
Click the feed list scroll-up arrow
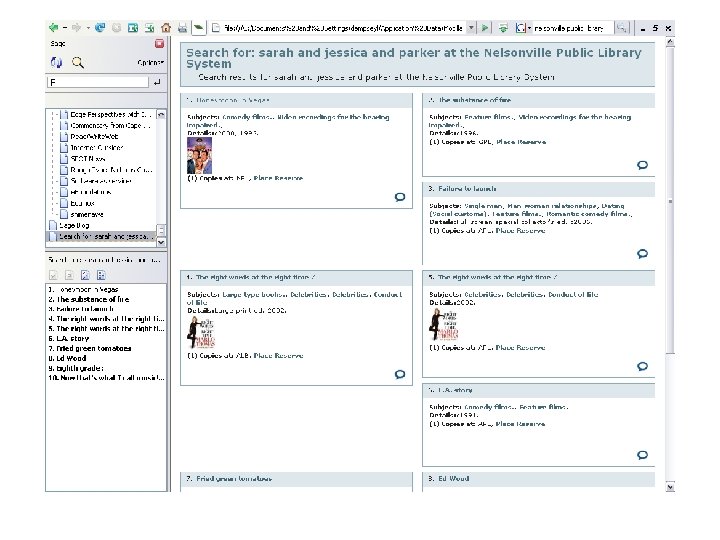click(161, 114)
